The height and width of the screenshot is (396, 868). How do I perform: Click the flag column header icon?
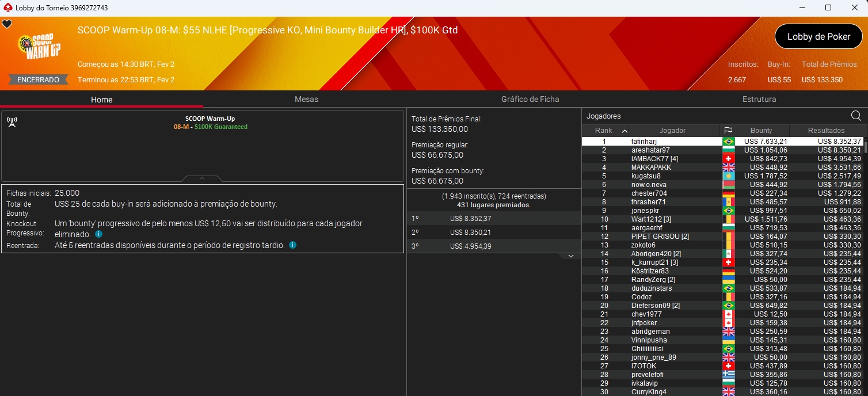pyautogui.click(x=728, y=131)
